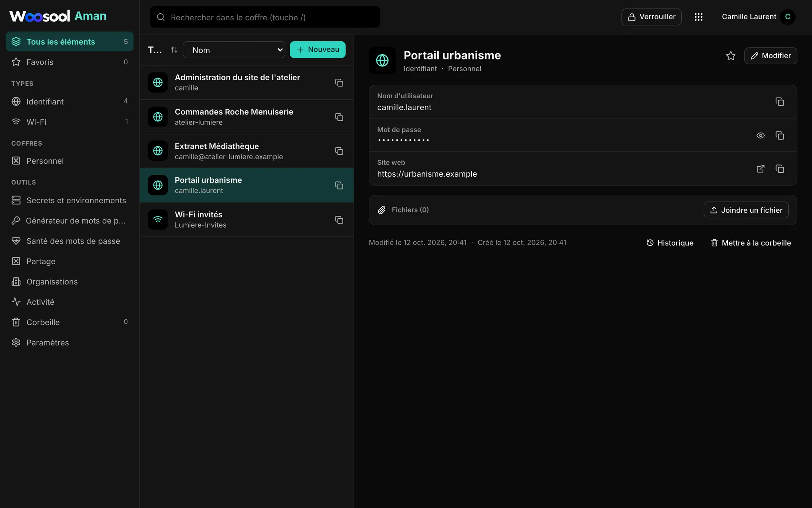Screen dimensions: 812x508
Task: Filter by the Identifiant type
Action: click(69, 101)
